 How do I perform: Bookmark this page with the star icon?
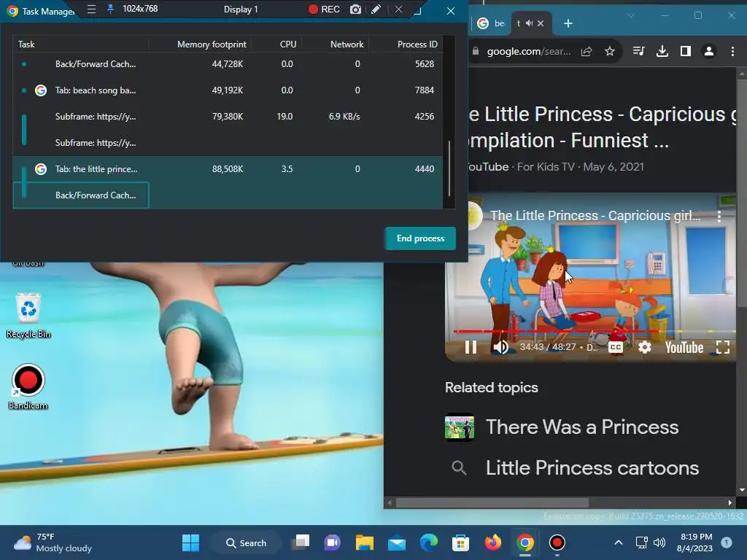point(610,52)
